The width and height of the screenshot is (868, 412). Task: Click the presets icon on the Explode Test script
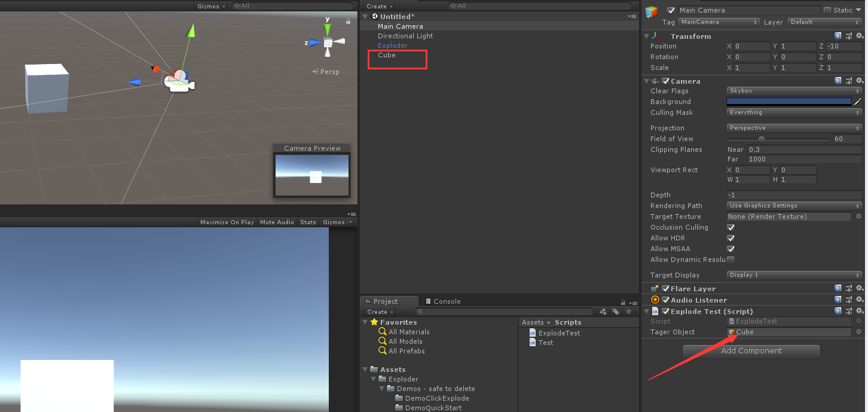[849, 310]
